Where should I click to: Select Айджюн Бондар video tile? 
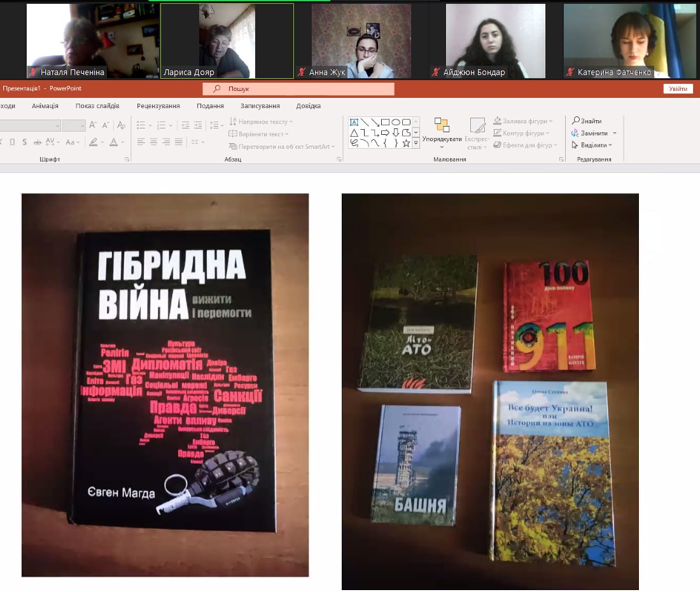click(496, 41)
